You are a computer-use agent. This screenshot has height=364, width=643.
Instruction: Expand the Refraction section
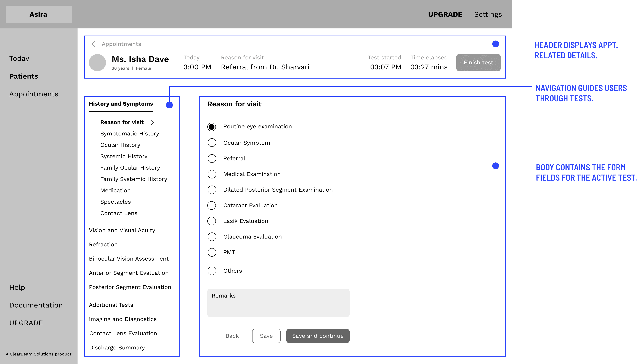point(103,245)
